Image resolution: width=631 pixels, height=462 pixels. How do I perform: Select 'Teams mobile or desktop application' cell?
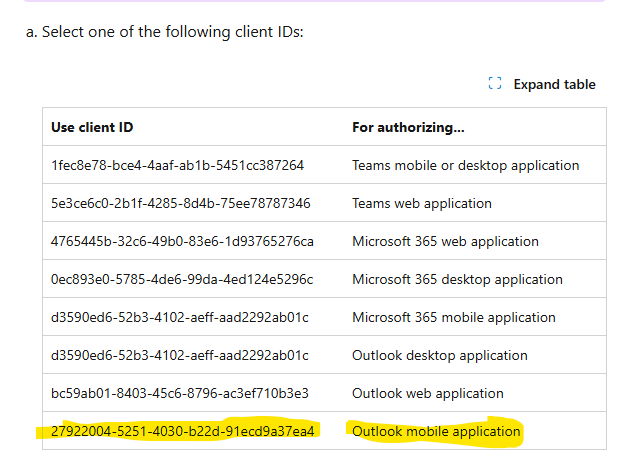coord(466,165)
